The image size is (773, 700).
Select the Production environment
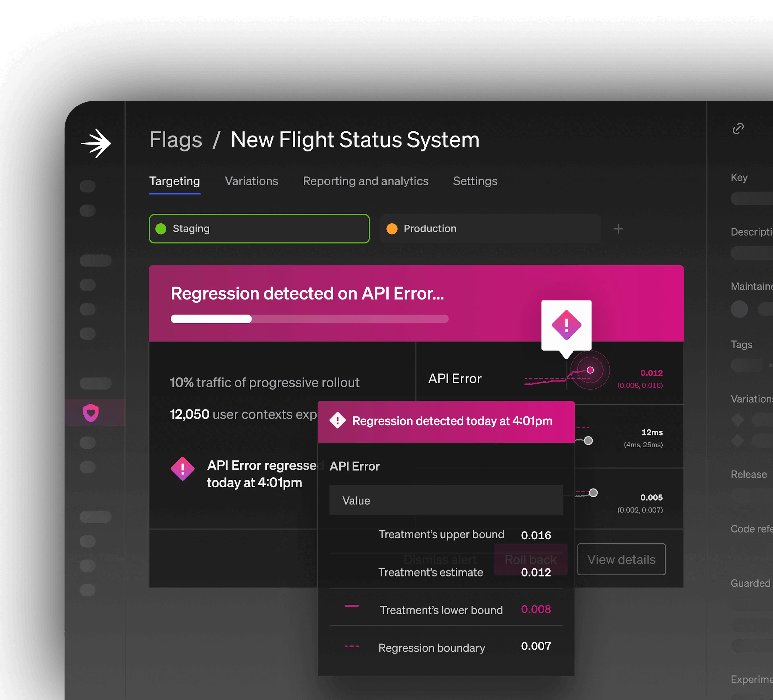pos(490,229)
